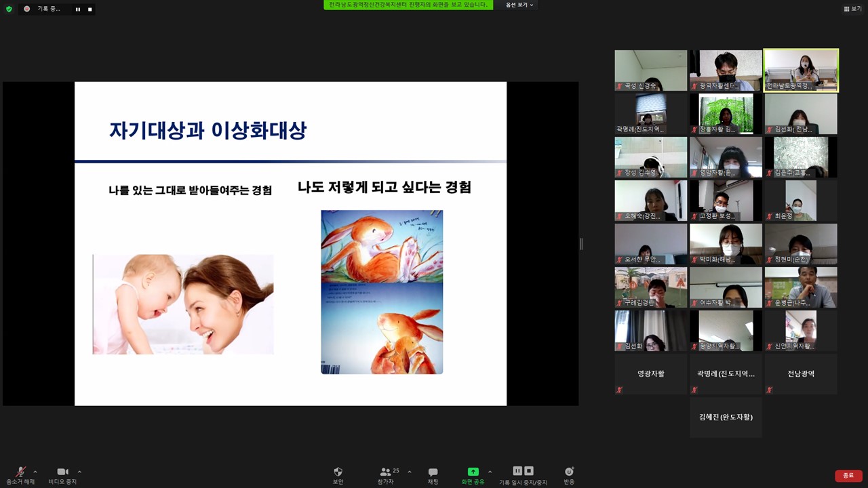The height and width of the screenshot is (488, 868).
Task: Click the green encryption shield icon
Action: click(9, 9)
